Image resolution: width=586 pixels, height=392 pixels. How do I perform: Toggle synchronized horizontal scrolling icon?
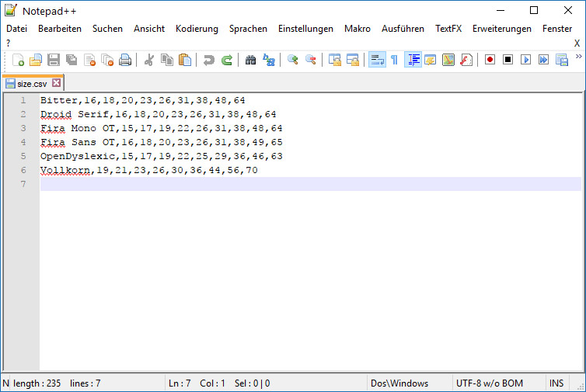tap(352, 60)
